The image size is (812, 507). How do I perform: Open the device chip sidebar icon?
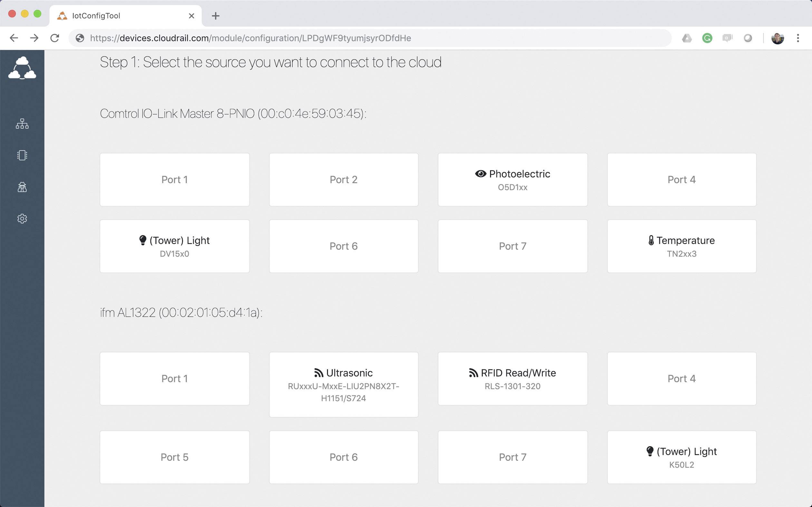[x=22, y=155]
